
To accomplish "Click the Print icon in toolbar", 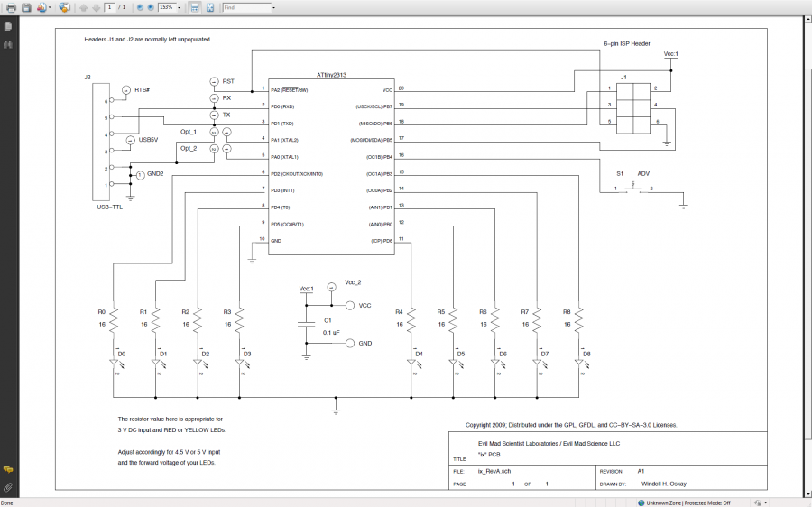I will (x=11, y=7).
